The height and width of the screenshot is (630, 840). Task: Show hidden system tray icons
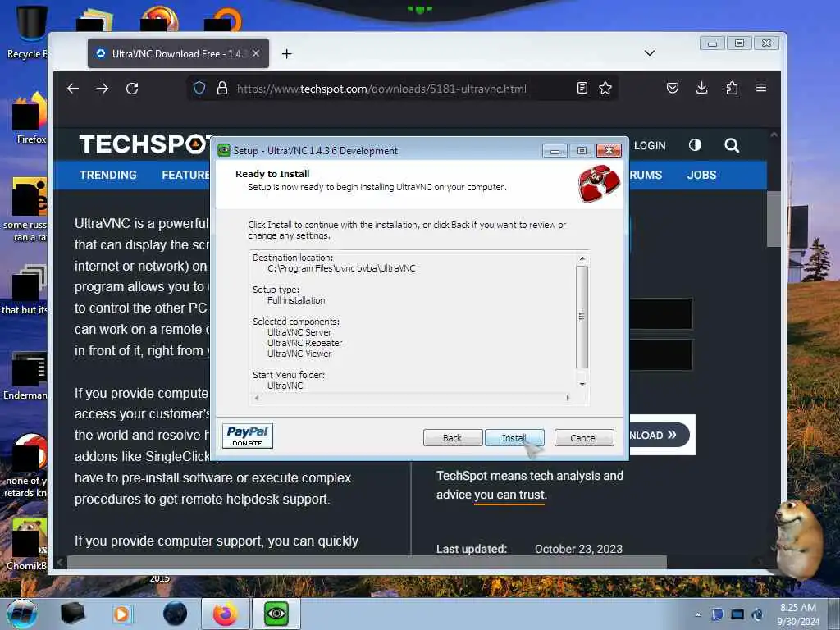(x=697, y=614)
